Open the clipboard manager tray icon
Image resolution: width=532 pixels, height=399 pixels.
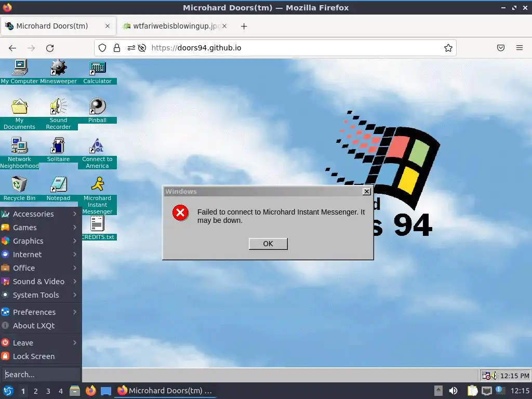pos(473,391)
